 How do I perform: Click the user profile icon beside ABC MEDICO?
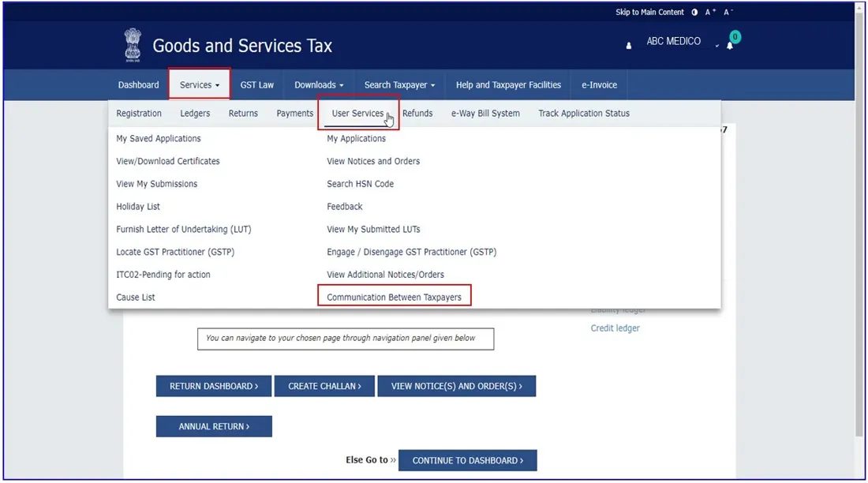coord(628,46)
